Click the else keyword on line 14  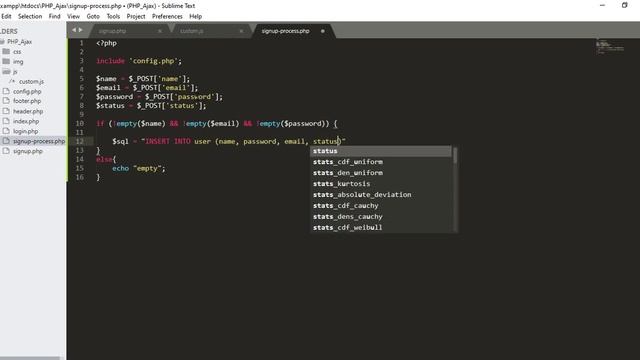click(104, 159)
